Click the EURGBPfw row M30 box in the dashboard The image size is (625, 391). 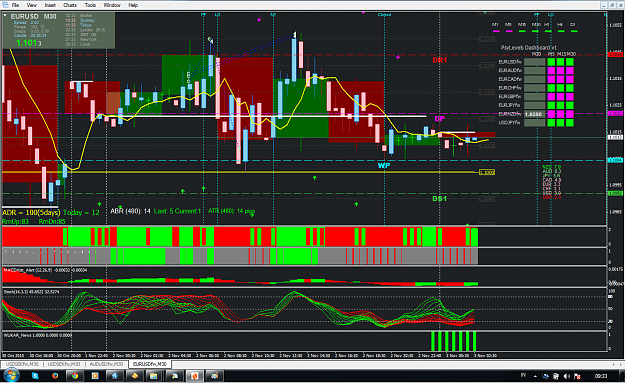pyautogui.click(x=535, y=96)
